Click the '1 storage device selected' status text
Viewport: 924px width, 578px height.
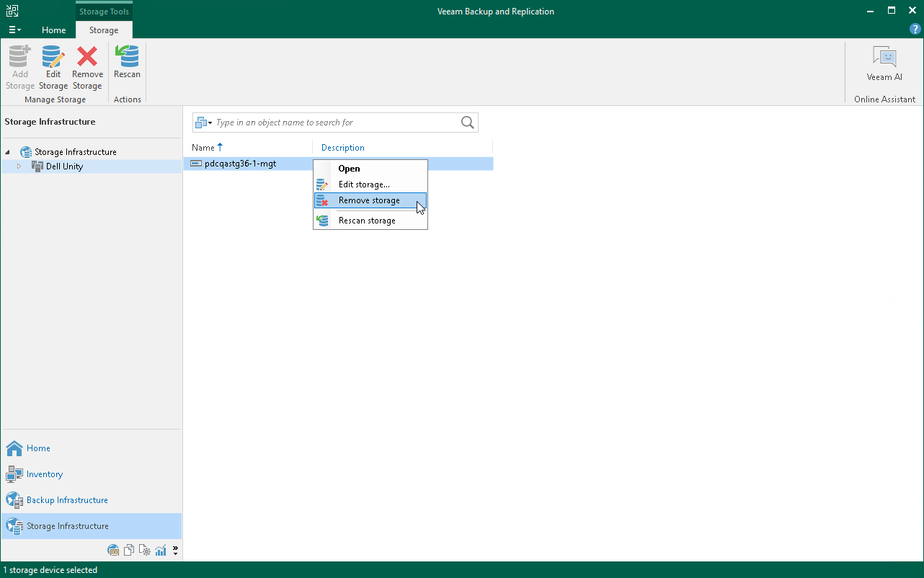[x=50, y=570]
